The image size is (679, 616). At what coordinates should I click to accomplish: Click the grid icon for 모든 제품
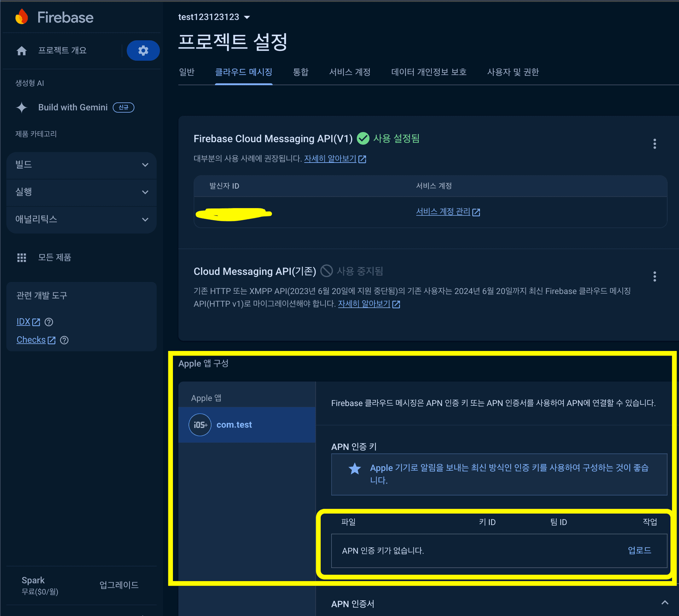coord(22,258)
